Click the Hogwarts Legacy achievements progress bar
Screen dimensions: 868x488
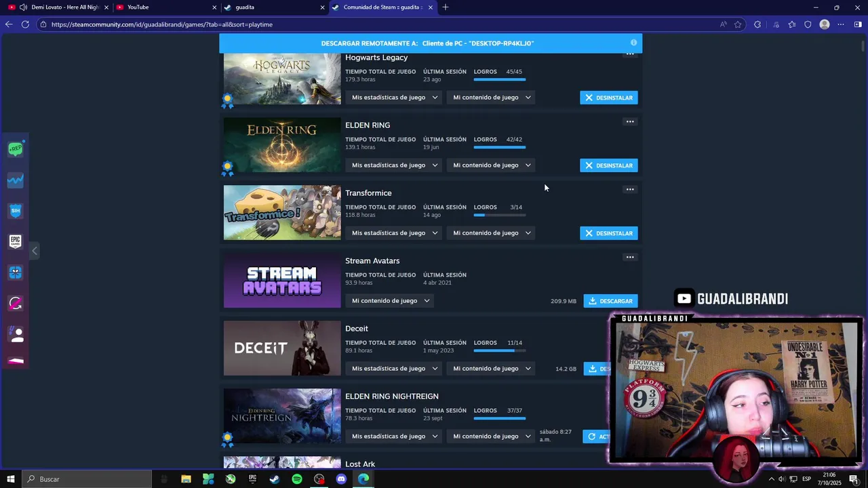point(500,79)
